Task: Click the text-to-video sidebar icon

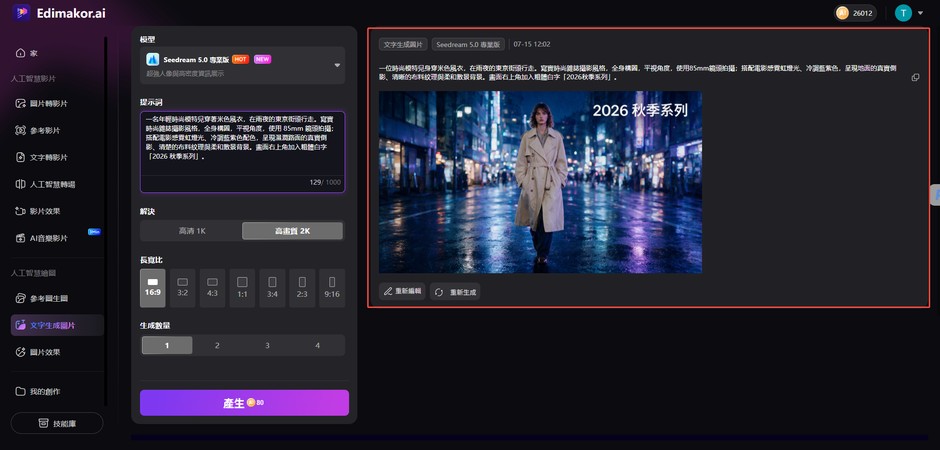Action: click(20, 157)
